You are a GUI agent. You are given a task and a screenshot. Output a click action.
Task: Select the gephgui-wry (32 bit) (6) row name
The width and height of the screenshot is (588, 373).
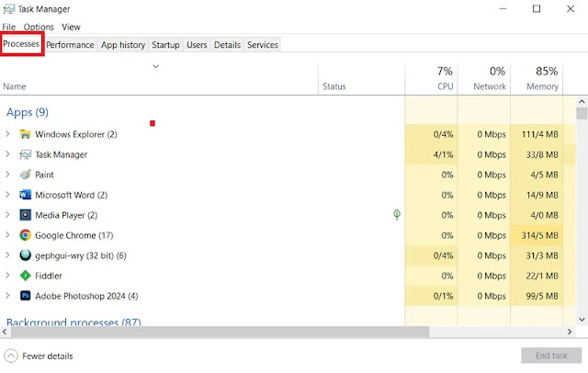coord(81,255)
